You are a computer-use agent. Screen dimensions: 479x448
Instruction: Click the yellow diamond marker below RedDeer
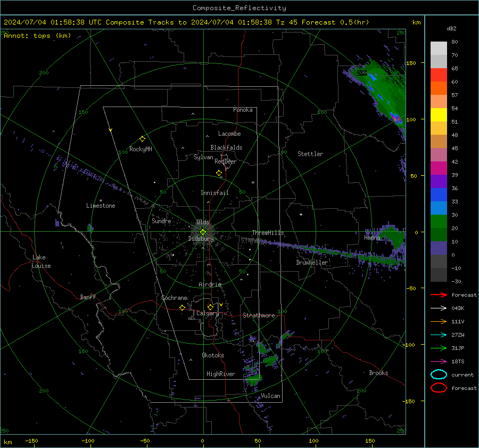point(219,173)
